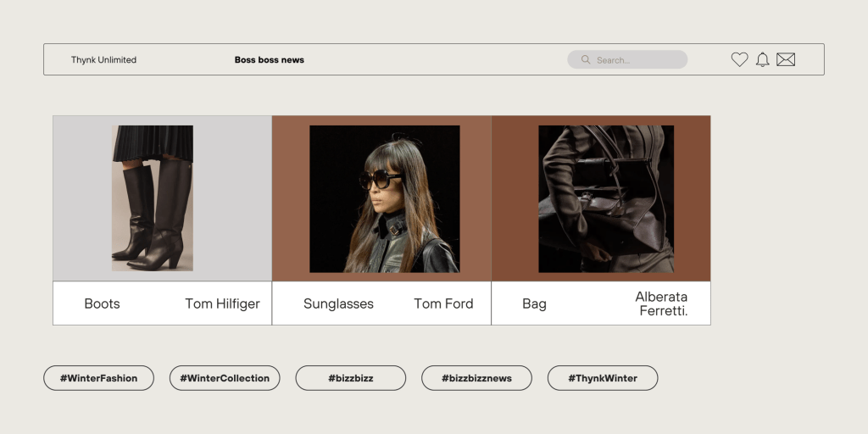Click the Sunglasses product label
This screenshot has width=868, height=434.
point(338,303)
